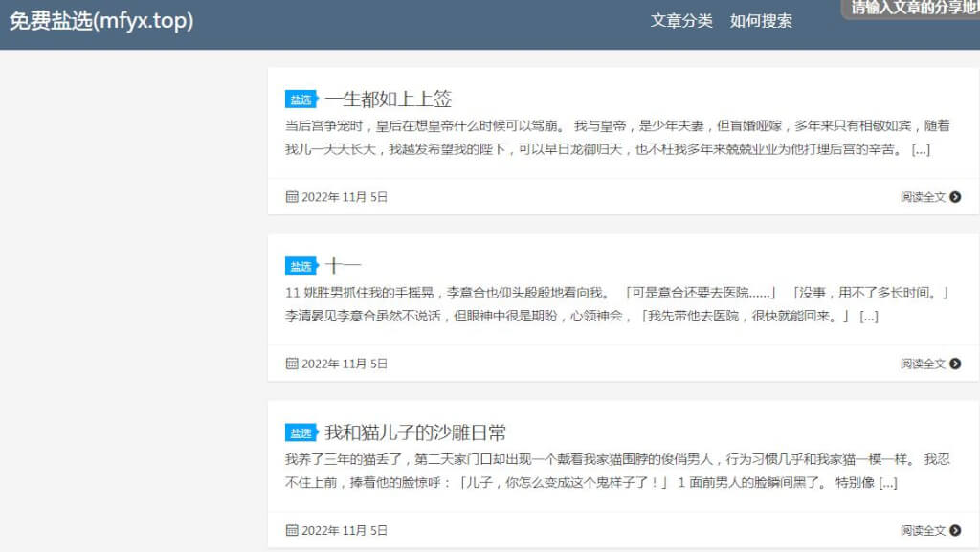The width and height of the screenshot is (980, 552).
Task: Click the [...] ellipsis in 一生都如上上签 excerpt
Action: (x=921, y=150)
